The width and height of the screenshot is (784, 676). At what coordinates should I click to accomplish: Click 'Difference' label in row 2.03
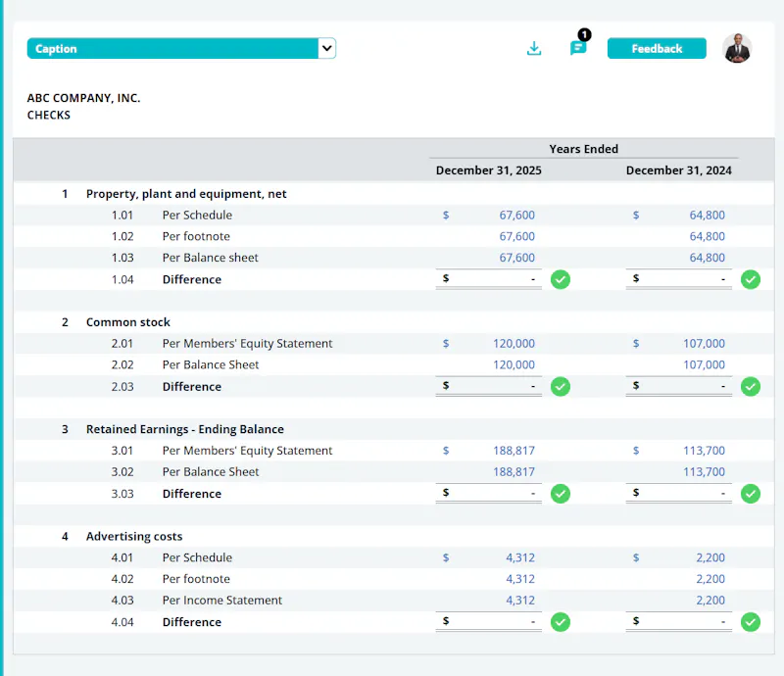click(192, 387)
